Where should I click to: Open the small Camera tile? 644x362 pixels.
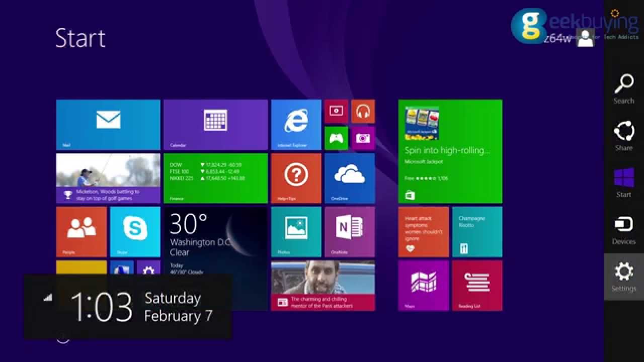(363, 138)
